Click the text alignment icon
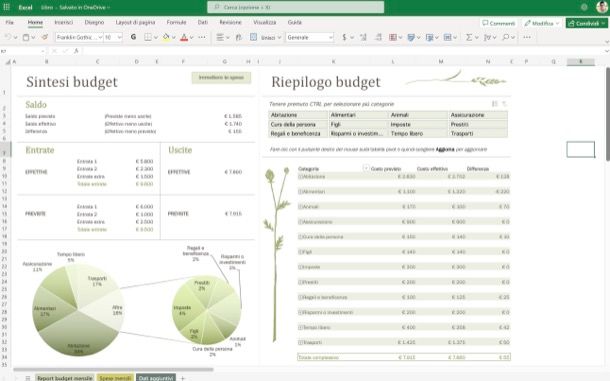Screen dimensions: 610x381 (x=220, y=37)
